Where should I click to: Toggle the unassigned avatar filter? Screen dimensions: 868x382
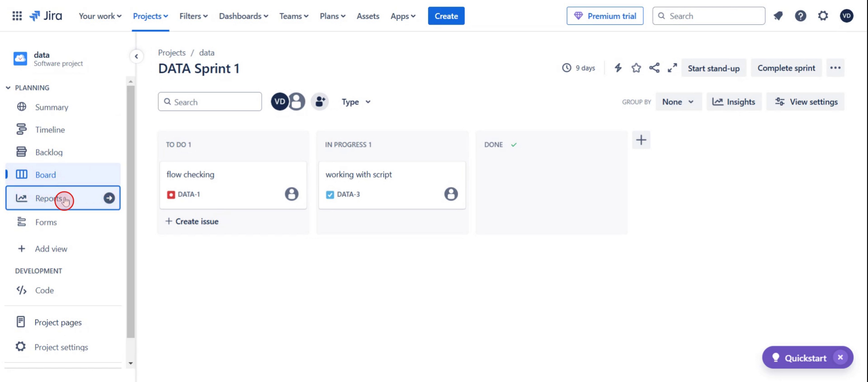point(297,102)
